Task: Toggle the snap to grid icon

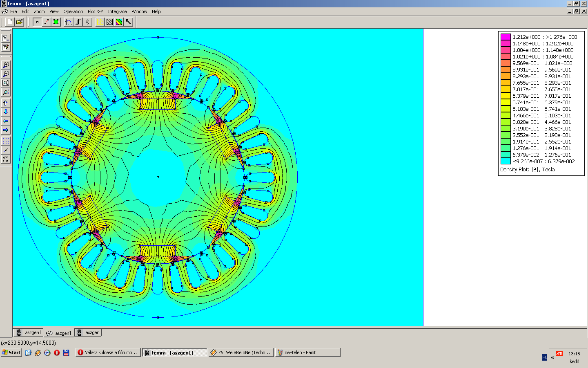Action: coord(6,150)
